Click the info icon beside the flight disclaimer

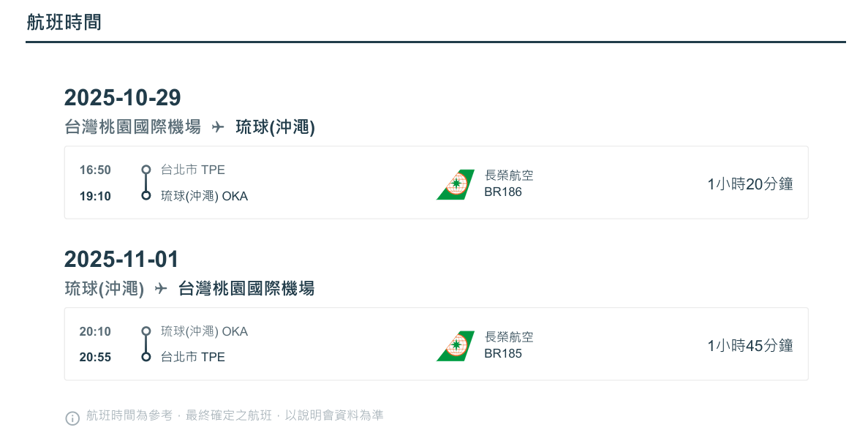[x=72, y=418]
